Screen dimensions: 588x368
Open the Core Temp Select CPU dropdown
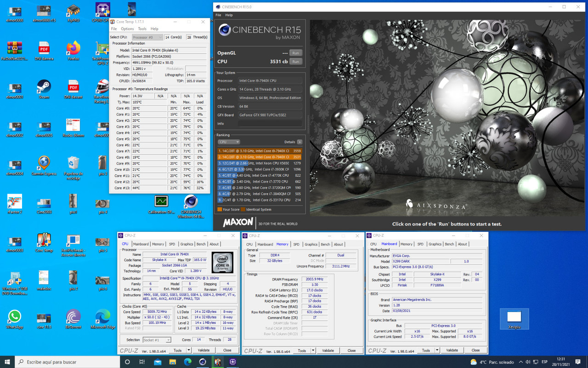click(x=147, y=37)
